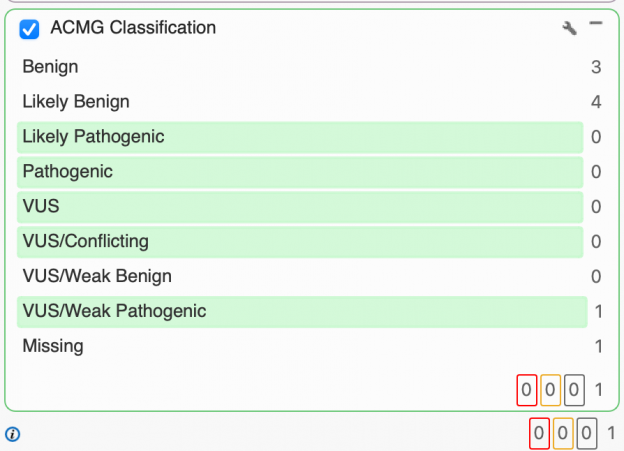Viewport: 624px width, 451px height.
Task: Deselect the Likely Pathogenic filter
Action: [300, 137]
